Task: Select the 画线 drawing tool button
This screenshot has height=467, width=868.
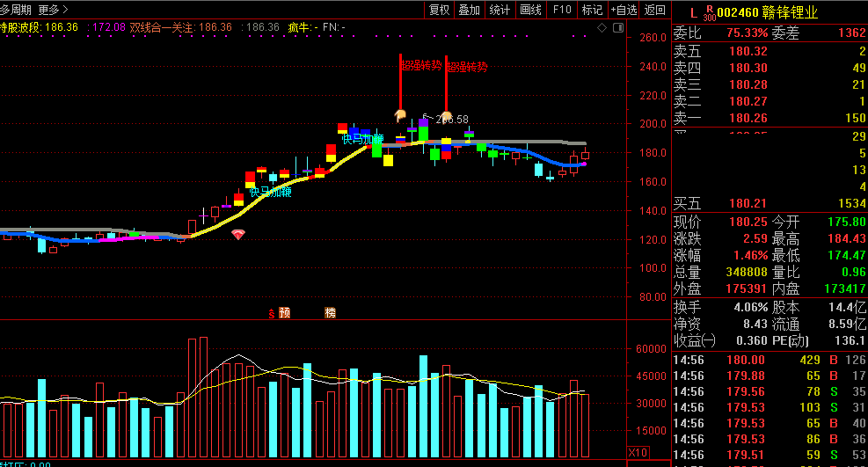Action: 530,10
